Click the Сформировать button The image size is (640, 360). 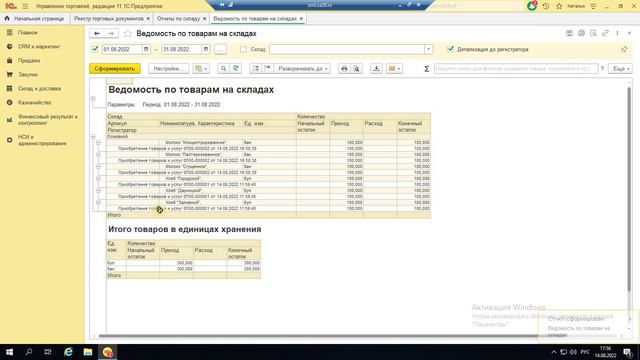coord(115,69)
